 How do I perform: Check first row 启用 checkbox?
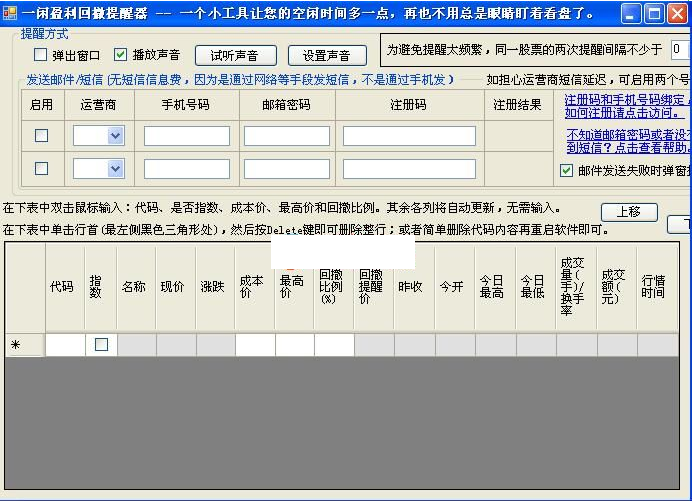click(x=41, y=136)
